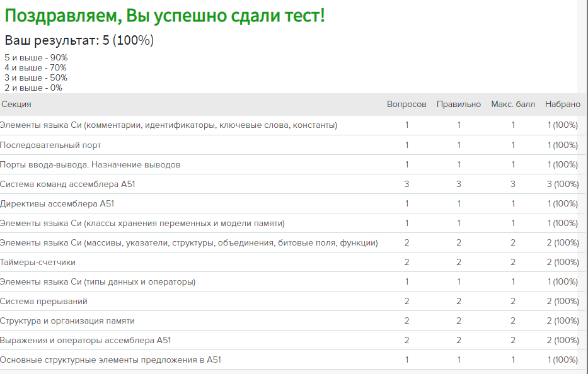Click the 'Правильно' column header

459,104
